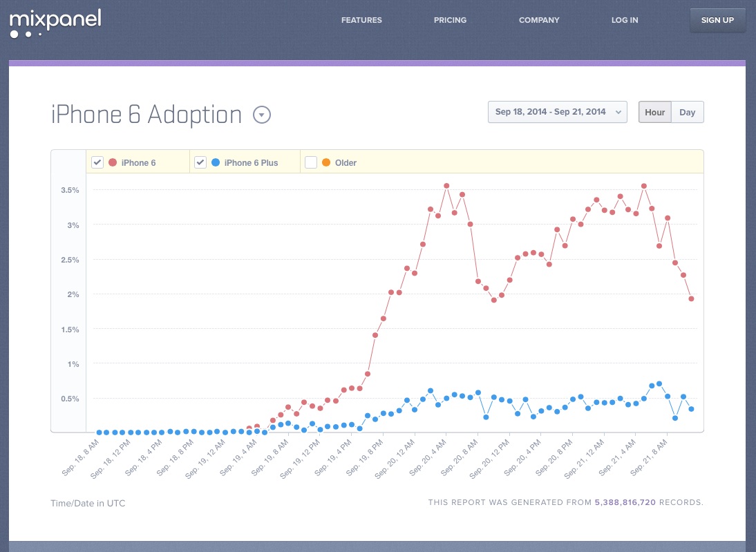The image size is (756, 552).
Task: Click the iPhone 6 legend label
Action: point(138,163)
